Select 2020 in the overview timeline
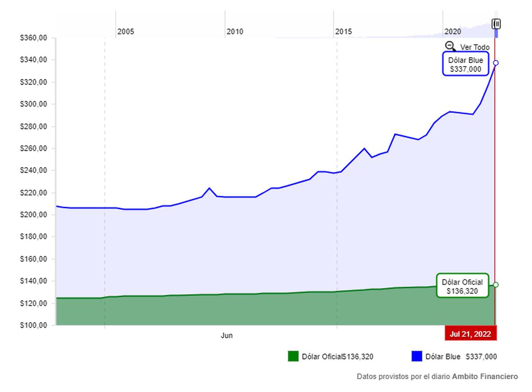This screenshot has height=392, width=532. coord(453,31)
